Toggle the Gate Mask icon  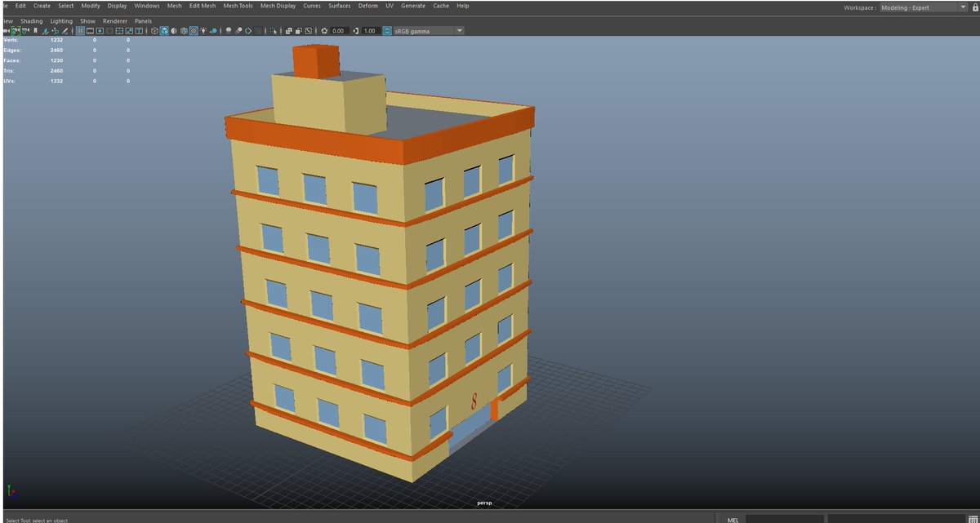click(109, 31)
